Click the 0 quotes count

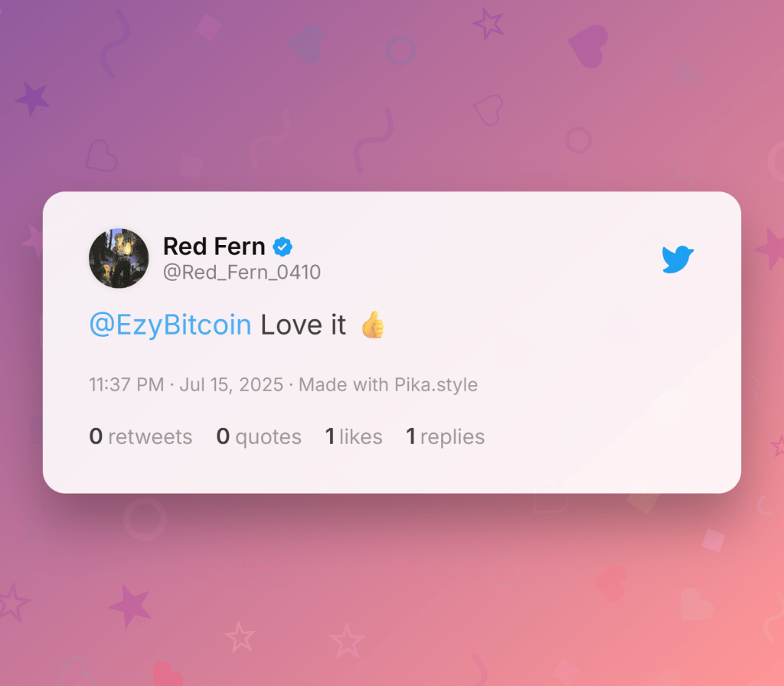259,436
